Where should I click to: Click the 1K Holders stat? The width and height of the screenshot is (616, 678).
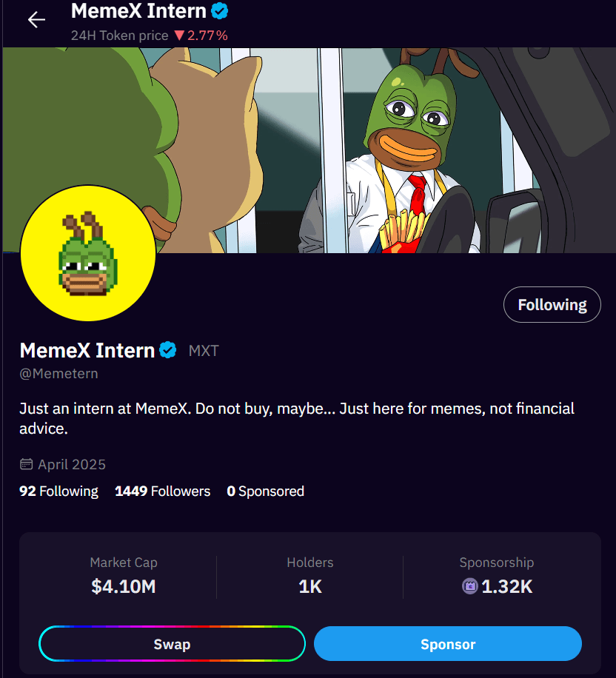(x=309, y=586)
